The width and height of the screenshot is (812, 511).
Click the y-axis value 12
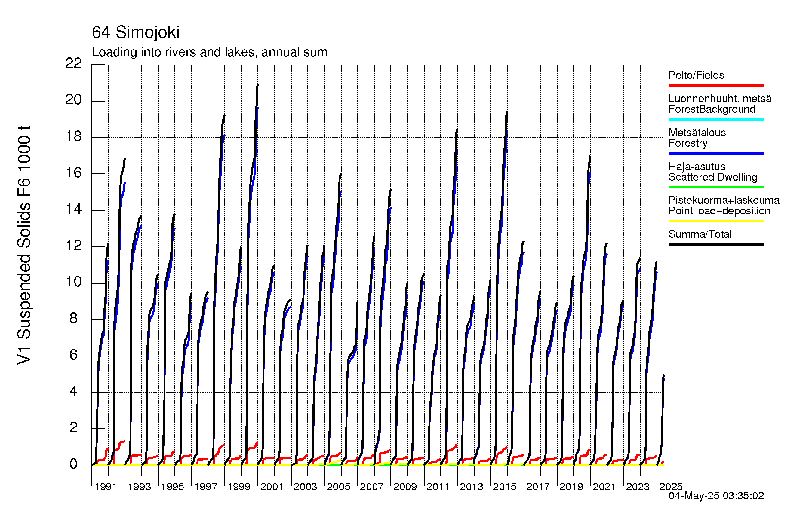73,245
